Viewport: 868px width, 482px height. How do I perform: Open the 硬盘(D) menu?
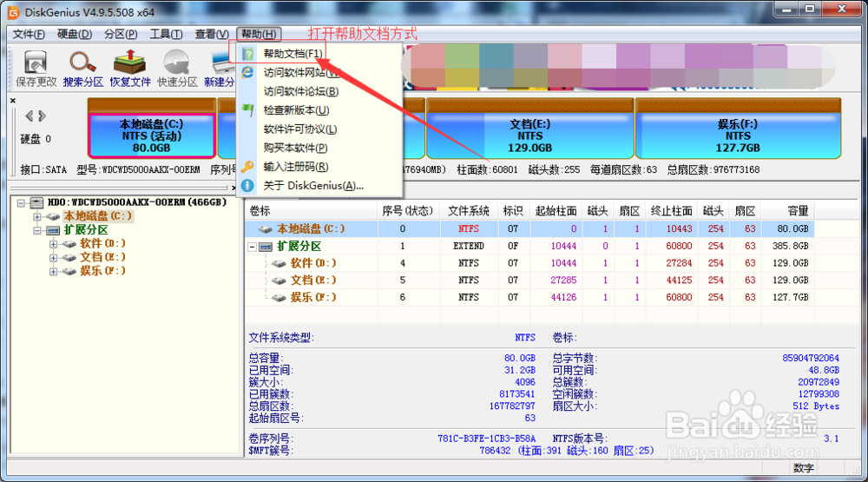75,34
